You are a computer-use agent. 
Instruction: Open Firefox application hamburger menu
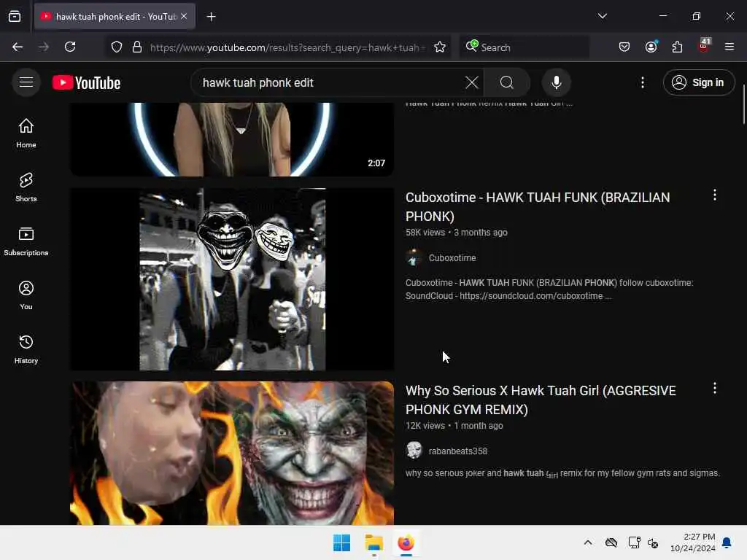tap(729, 47)
